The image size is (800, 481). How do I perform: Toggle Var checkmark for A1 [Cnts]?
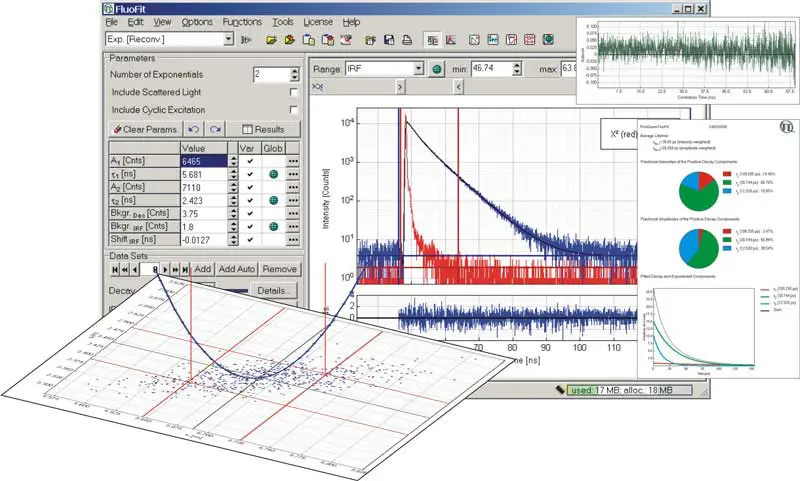click(x=249, y=161)
